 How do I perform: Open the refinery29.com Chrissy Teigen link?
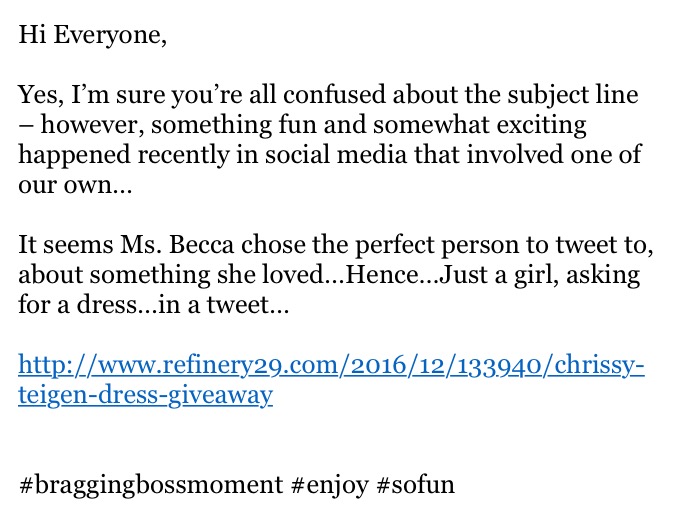(331, 365)
